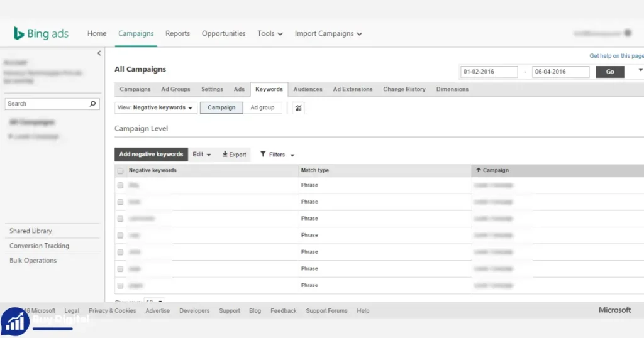Open Support footer link
This screenshot has width=644, height=338.
[x=229, y=310]
